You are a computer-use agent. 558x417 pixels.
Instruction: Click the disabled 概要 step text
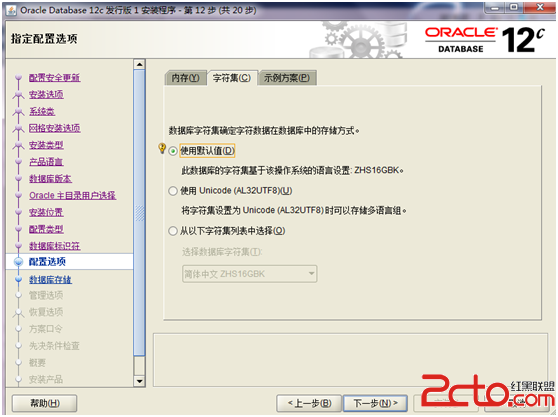[37, 363]
